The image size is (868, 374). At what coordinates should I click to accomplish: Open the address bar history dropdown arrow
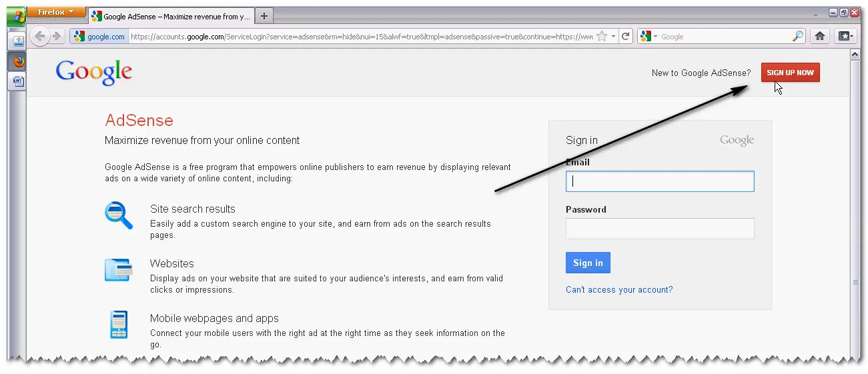[x=613, y=37]
